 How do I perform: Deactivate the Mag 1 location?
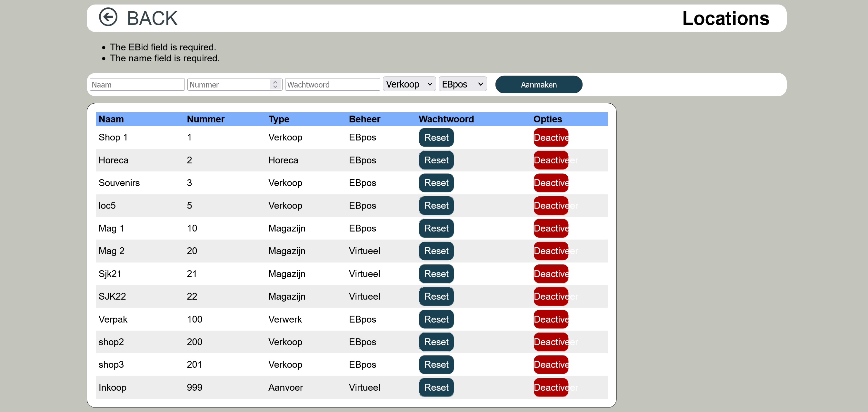click(x=551, y=228)
